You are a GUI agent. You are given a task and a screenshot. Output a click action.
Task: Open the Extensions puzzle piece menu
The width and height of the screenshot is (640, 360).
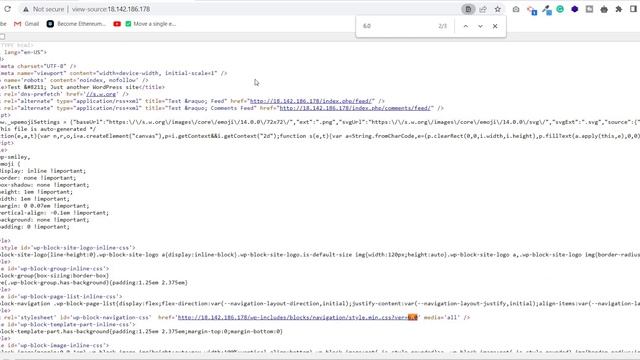click(619, 9)
